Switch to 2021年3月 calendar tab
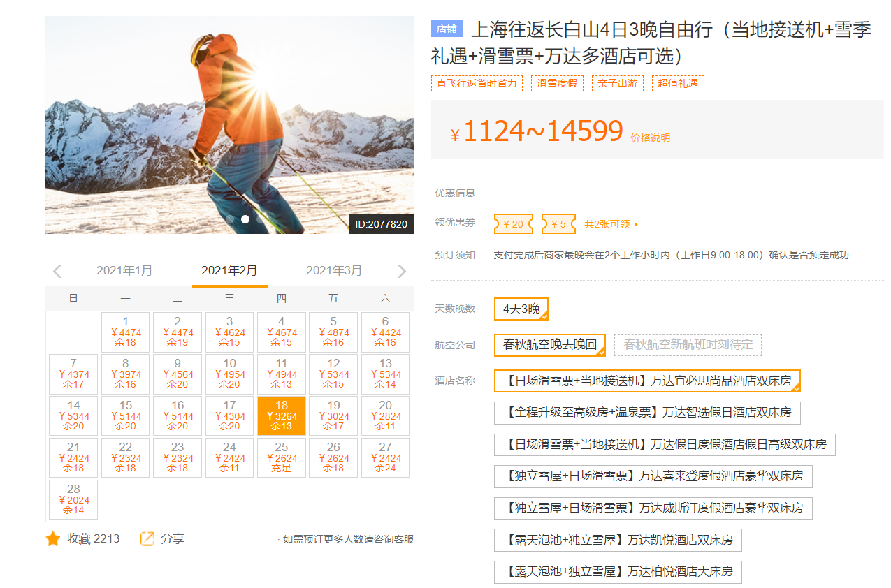The height and width of the screenshot is (588, 891). [334, 271]
